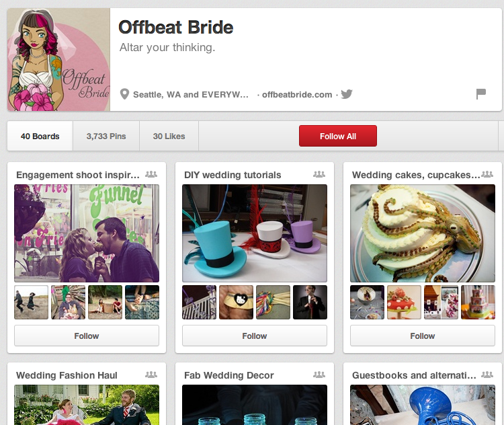Open the Hello Kitty garter thumbnail
The width and height of the screenshot is (504, 425).
237,302
